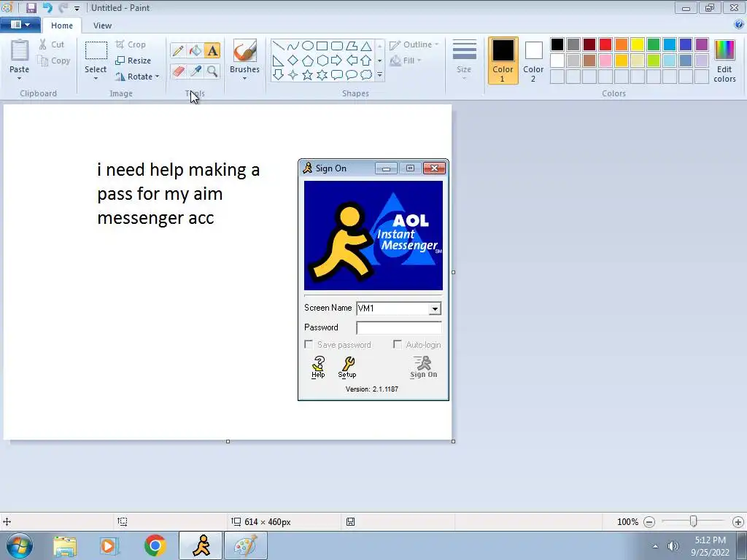Click the Brushes tool icon
Viewport: 747px width, 560px height.
tap(245, 50)
